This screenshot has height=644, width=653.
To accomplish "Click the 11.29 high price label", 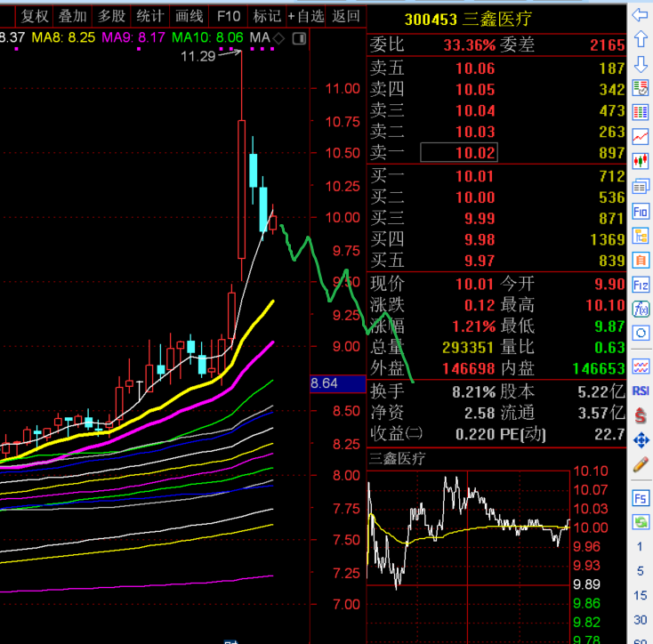I will click(x=198, y=56).
